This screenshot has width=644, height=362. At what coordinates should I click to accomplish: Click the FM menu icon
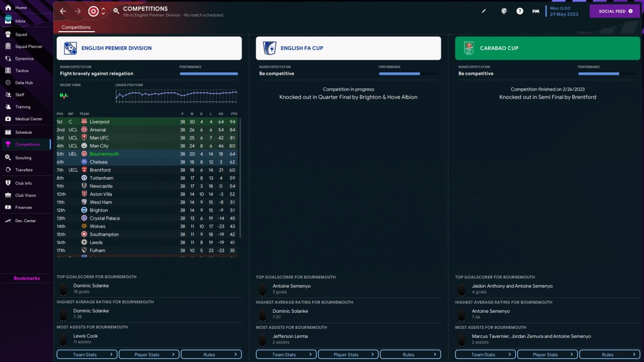[x=536, y=11]
